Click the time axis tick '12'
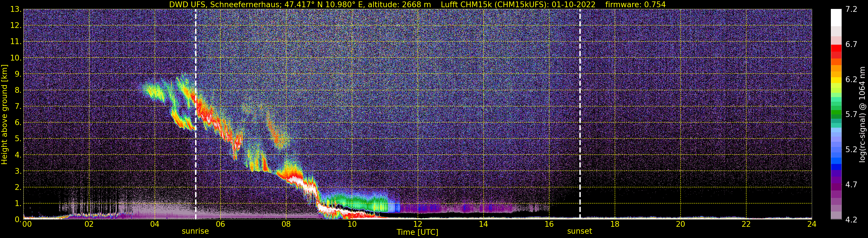Viewport: 868px width, 238px height. [x=417, y=224]
